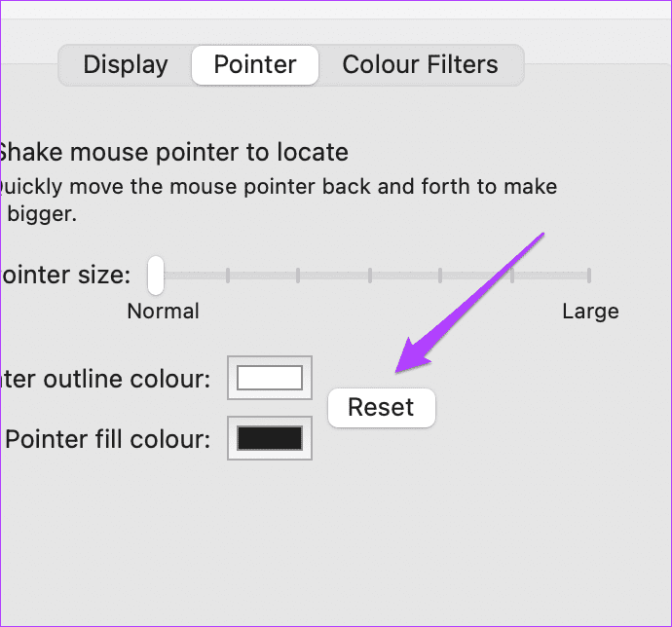Click the pointer size slider handle
The width and height of the screenshot is (672, 627).
(156, 276)
